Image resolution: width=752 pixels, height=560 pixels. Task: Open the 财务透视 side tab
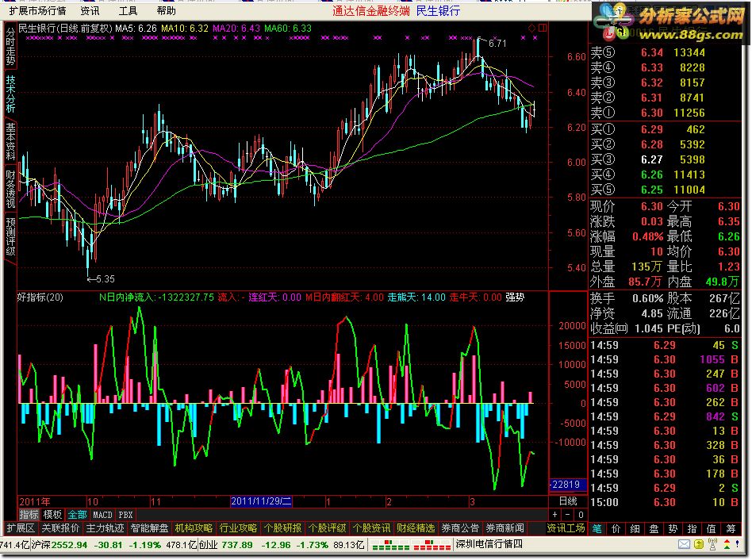tap(10, 189)
